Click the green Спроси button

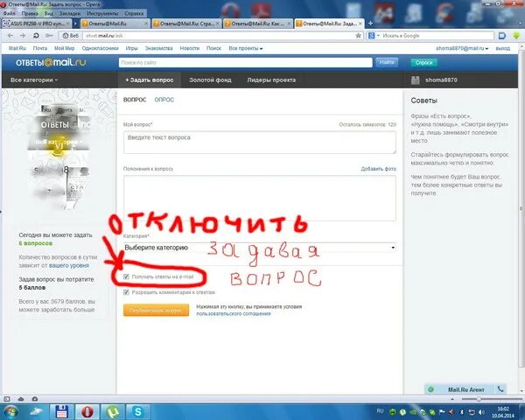click(423, 62)
